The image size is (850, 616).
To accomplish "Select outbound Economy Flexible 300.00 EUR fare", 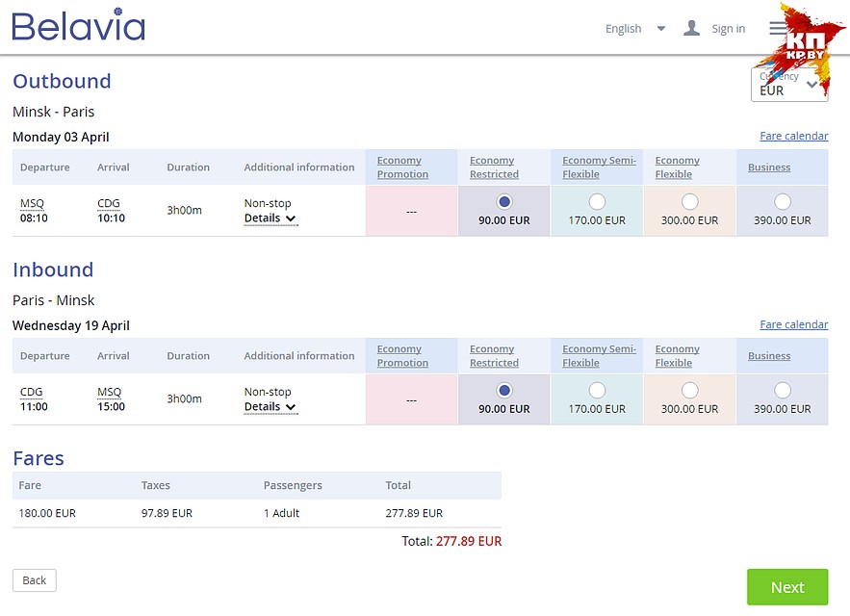I will (689, 202).
